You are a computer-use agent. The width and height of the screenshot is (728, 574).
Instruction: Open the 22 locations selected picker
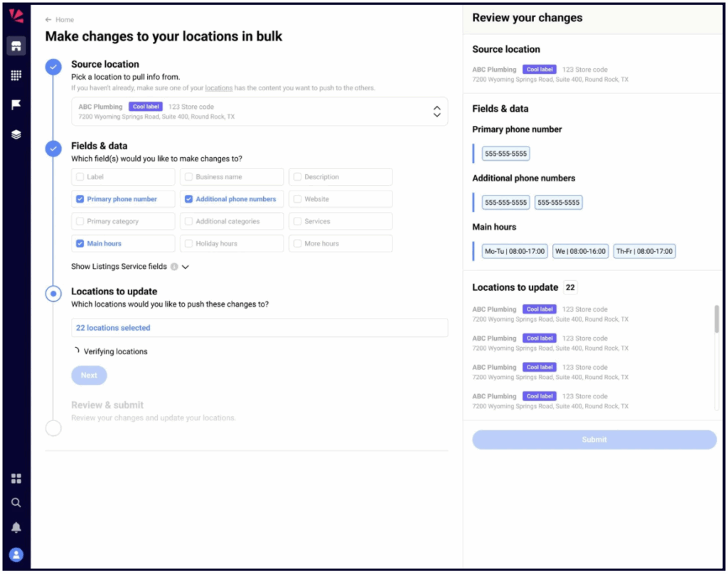pyautogui.click(x=259, y=328)
